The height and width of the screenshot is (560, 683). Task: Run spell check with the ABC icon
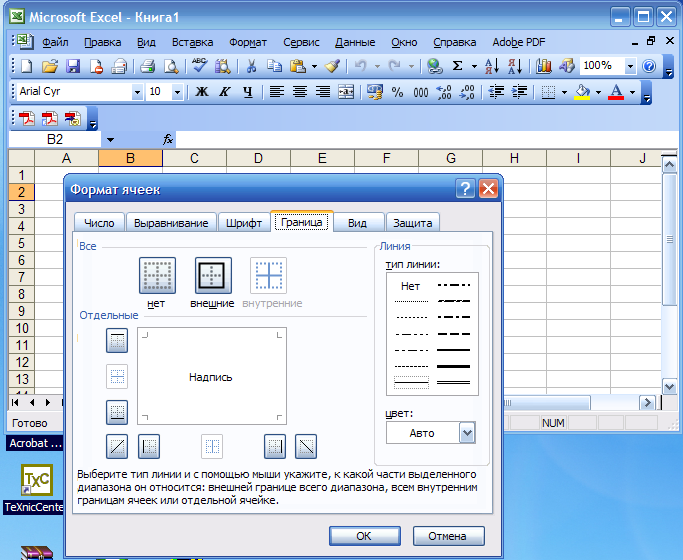click(x=199, y=66)
